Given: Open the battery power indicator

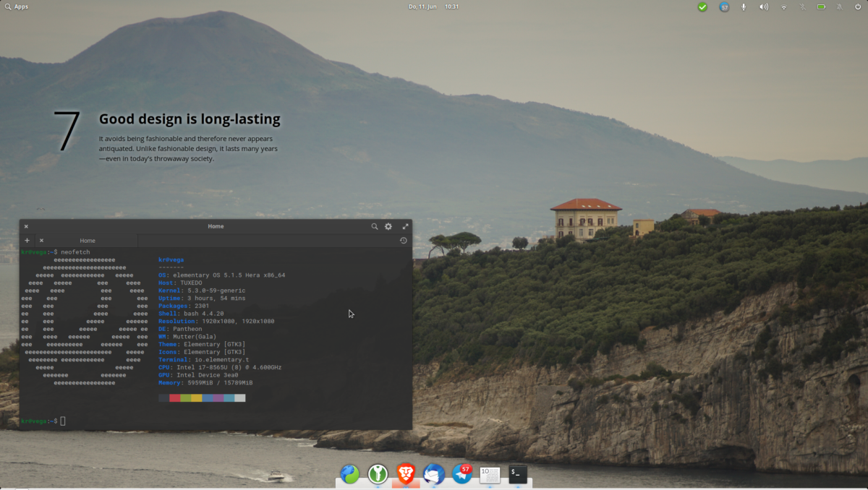Looking at the screenshot, I should coord(821,7).
